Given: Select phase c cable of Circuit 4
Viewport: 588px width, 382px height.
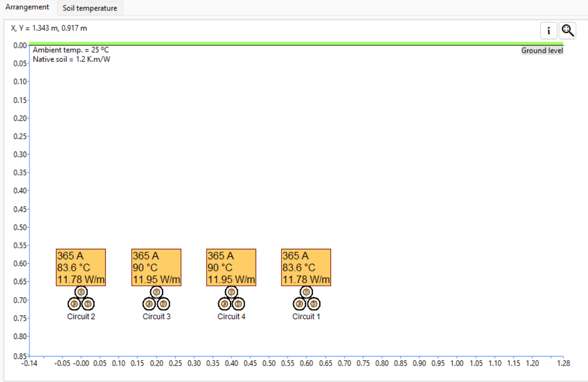Looking at the screenshot, I should 232,292.
